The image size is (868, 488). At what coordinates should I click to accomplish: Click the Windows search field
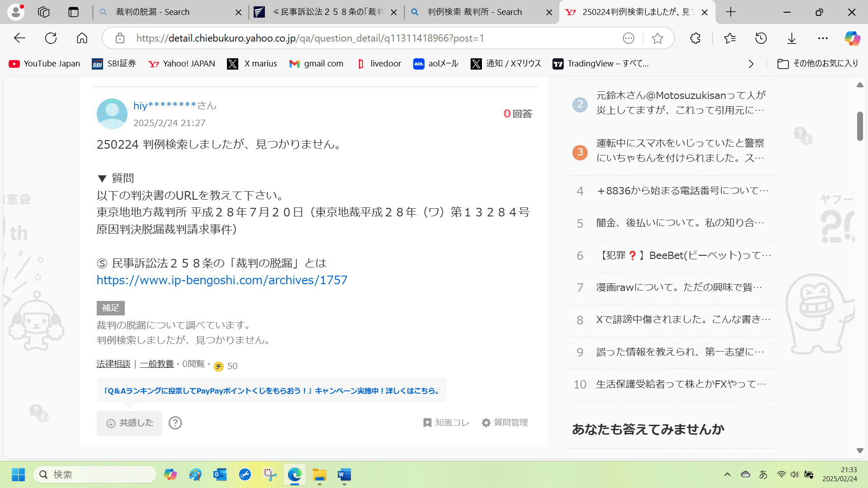[95, 474]
